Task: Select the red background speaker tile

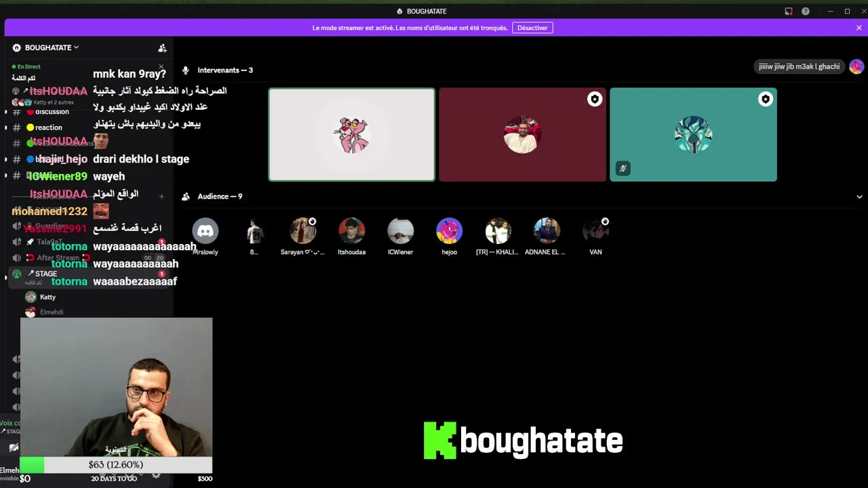Action: tap(522, 135)
